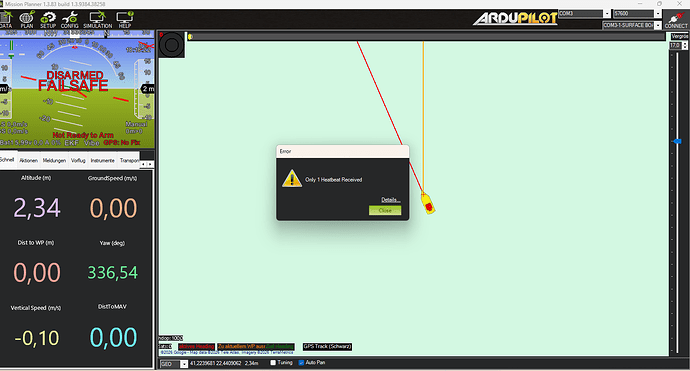Viewport: 690px width, 371px height.
Task: Open the COM3-1-SURFACE BOAT vehicle dropdown
Action: (657, 26)
